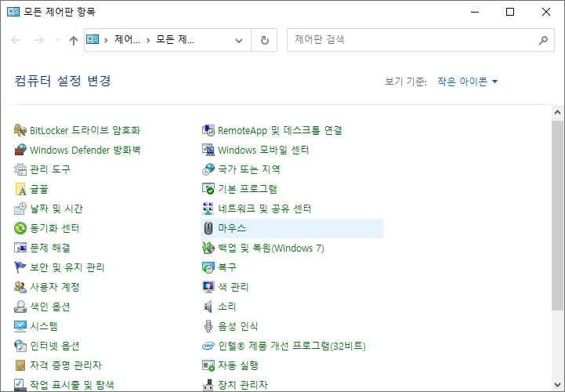This screenshot has width=565, height=392.
Task: Open the 네트워크 및 공유 센터 link
Action: point(265,209)
